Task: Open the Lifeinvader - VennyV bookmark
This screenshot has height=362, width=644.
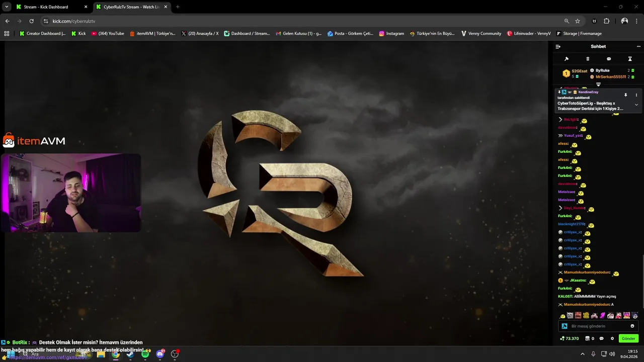Action: (x=529, y=34)
